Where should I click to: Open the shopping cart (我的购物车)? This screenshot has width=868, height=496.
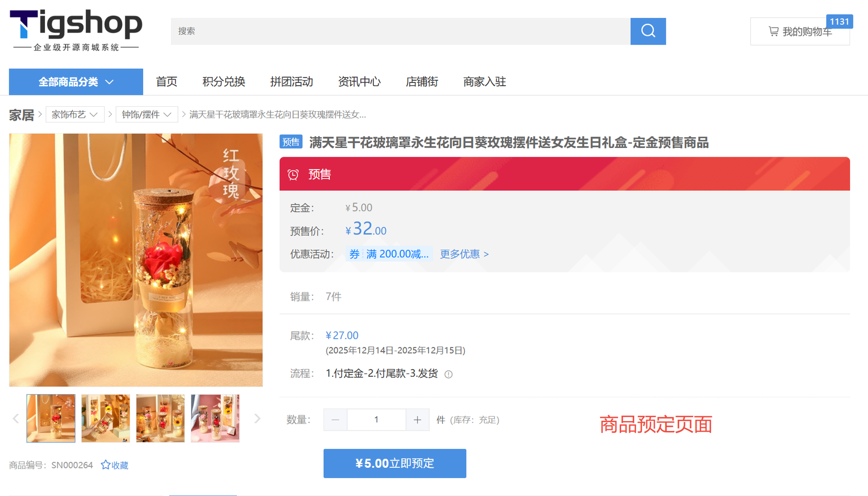click(x=800, y=31)
